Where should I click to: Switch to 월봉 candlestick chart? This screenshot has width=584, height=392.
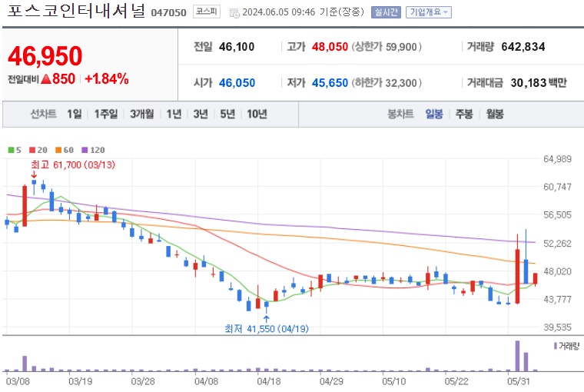pyautogui.click(x=495, y=114)
